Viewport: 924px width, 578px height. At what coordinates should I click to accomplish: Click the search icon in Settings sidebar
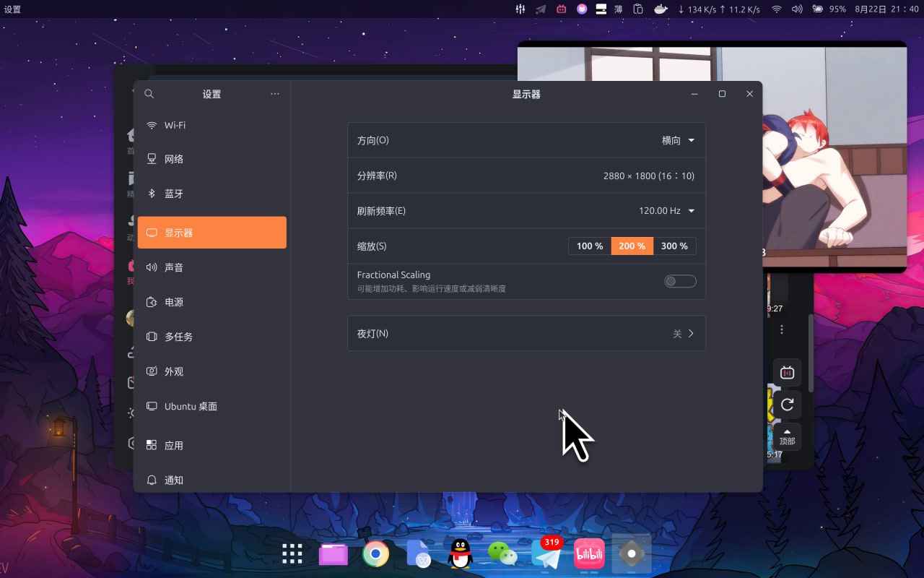[x=149, y=94]
